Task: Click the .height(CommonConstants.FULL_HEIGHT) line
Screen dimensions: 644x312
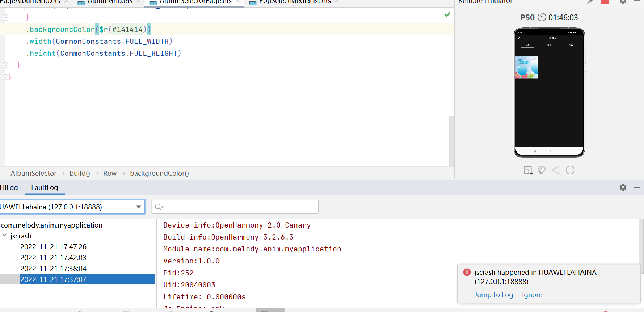Action: point(103,53)
